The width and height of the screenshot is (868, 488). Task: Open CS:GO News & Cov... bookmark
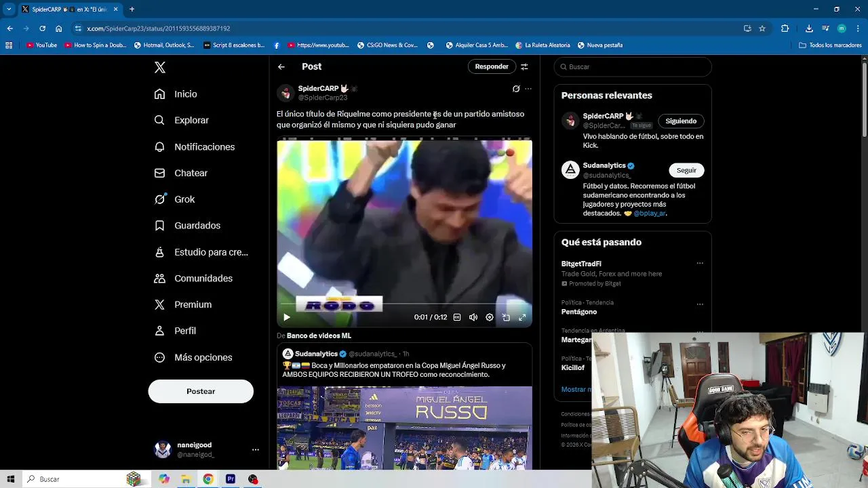[387, 45]
